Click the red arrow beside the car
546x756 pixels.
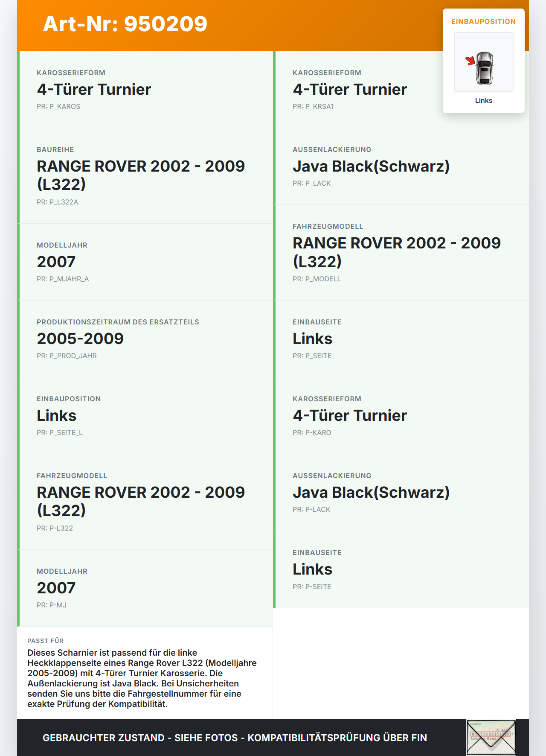tap(470, 61)
